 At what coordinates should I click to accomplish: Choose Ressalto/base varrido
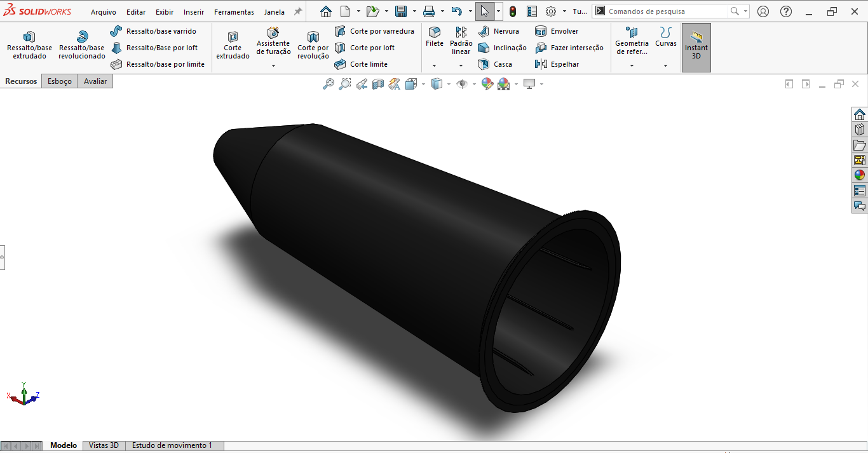click(x=153, y=31)
